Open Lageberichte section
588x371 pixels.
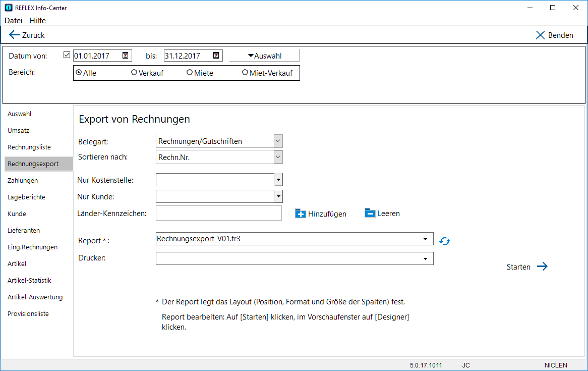tap(26, 197)
